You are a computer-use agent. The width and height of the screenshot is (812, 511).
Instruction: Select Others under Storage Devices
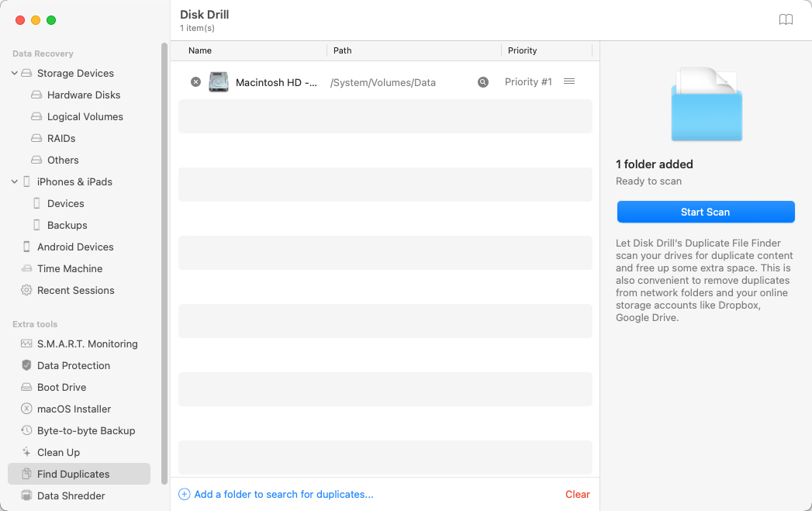click(63, 160)
